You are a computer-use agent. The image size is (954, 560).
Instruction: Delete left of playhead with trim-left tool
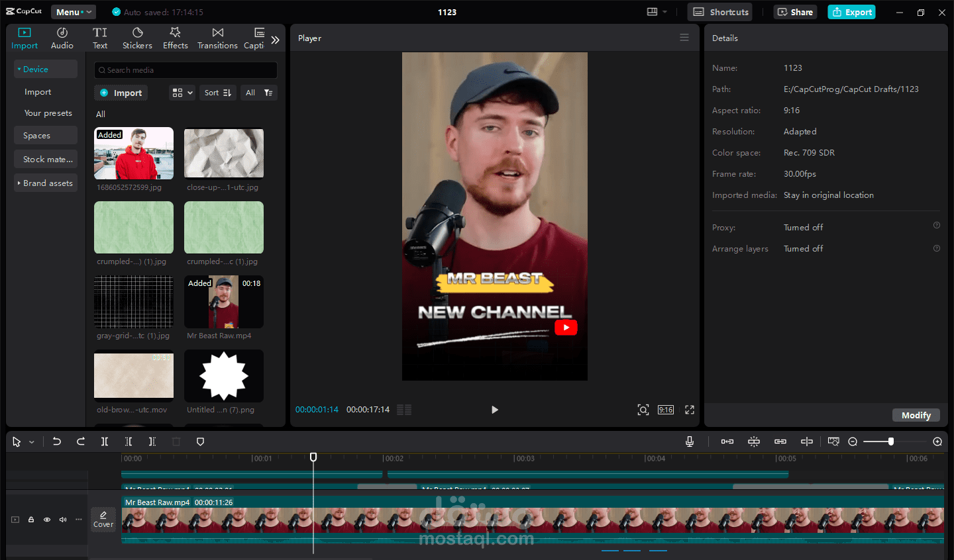[x=129, y=442]
